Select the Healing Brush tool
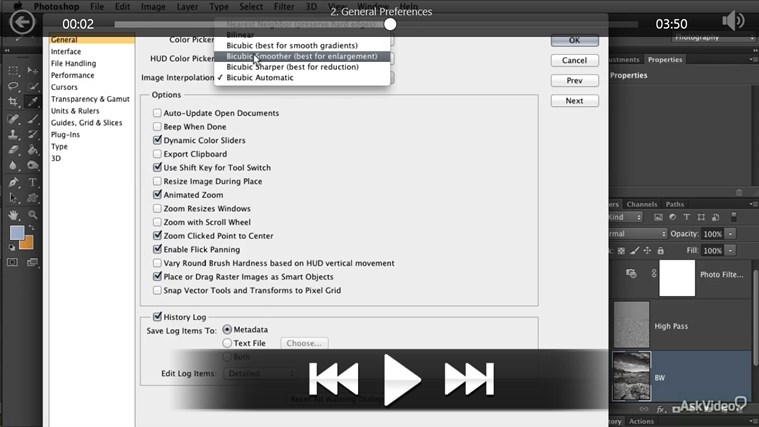This screenshot has width=759, height=427. click(13, 119)
